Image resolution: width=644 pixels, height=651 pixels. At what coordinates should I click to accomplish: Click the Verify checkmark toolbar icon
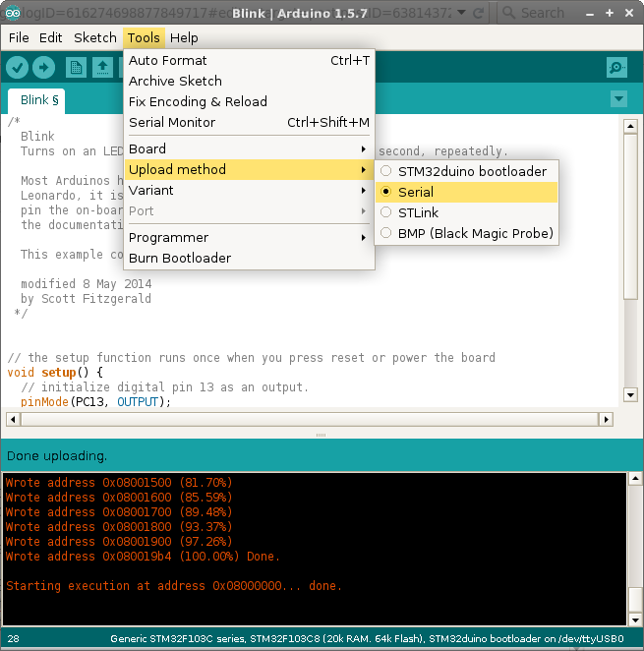(17, 67)
